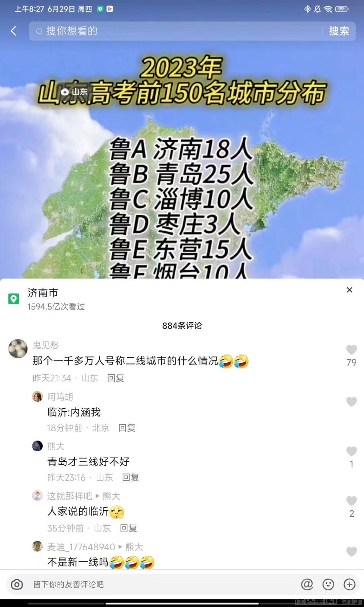Image resolution: width=364 pixels, height=607 pixels.
Task: Tap the 山东 location tag on video
Action: point(74,92)
